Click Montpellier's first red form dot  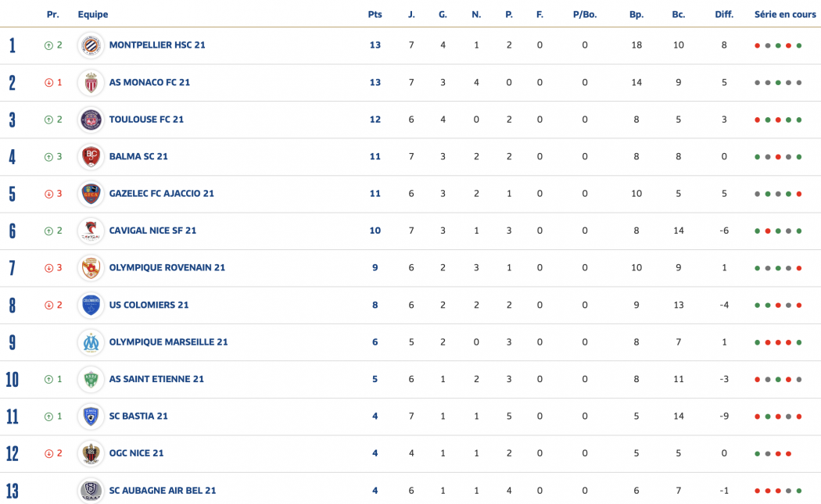tap(757, 45)
